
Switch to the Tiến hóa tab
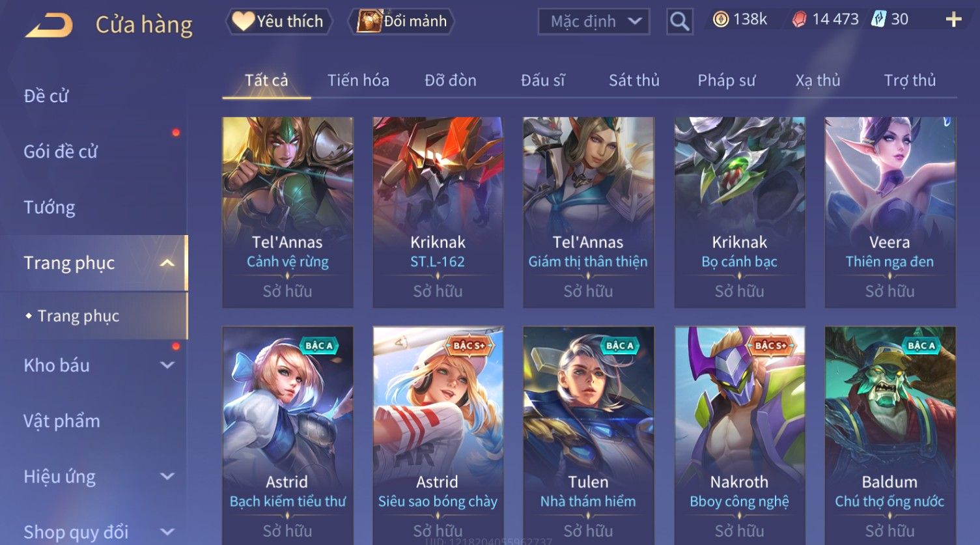tap(358, 81)
